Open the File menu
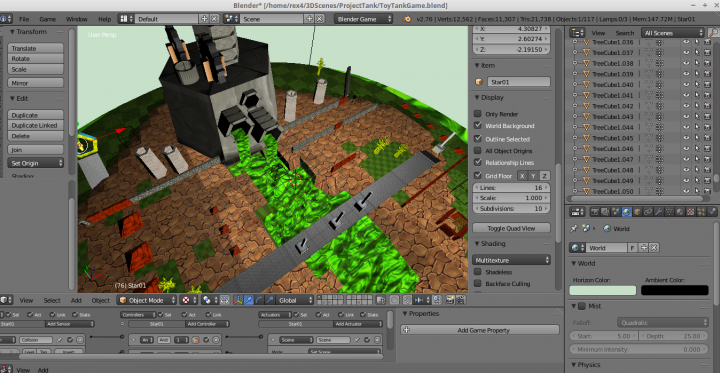Screen dimensions: 720x373 click(x=24, y=19)
